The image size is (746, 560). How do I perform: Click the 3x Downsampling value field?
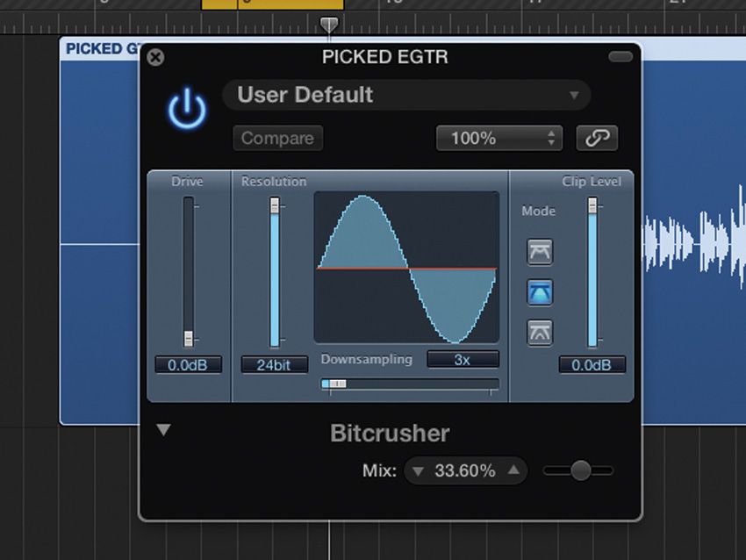point(463,358)
